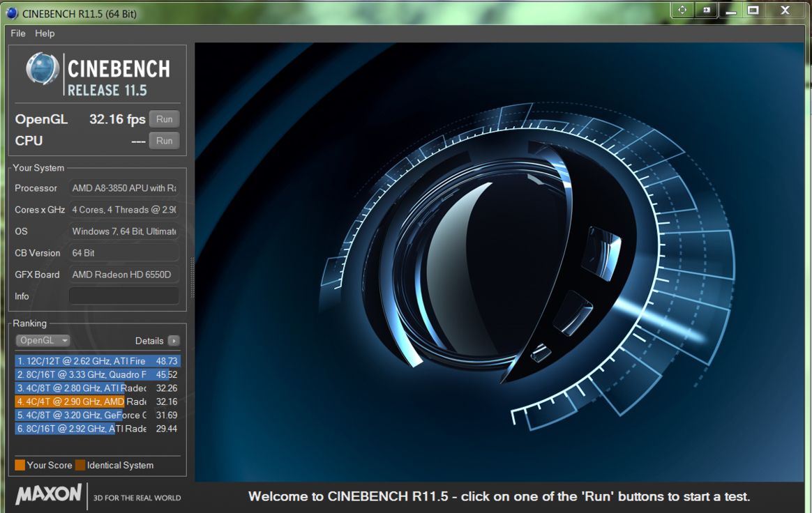The height and width of the screenshot is (513, 812).
Task: Click the 'OpenGL' benchmark label
Action: [41, 119]
